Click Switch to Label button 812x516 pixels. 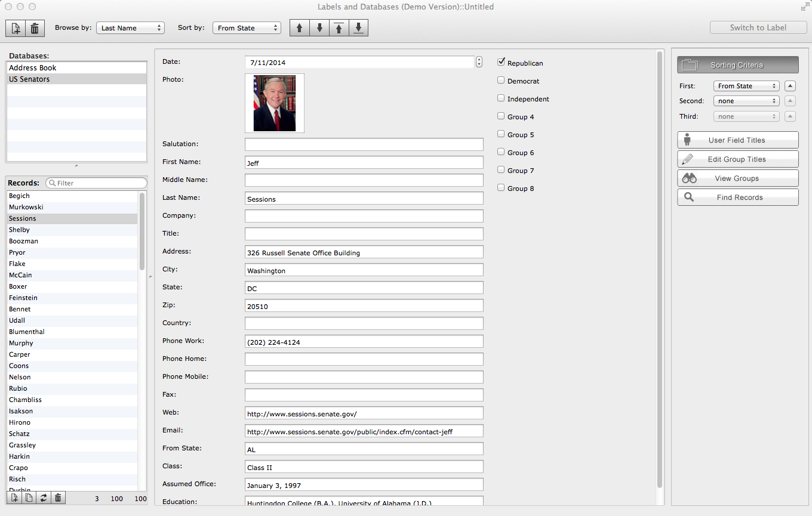[758, 27]
